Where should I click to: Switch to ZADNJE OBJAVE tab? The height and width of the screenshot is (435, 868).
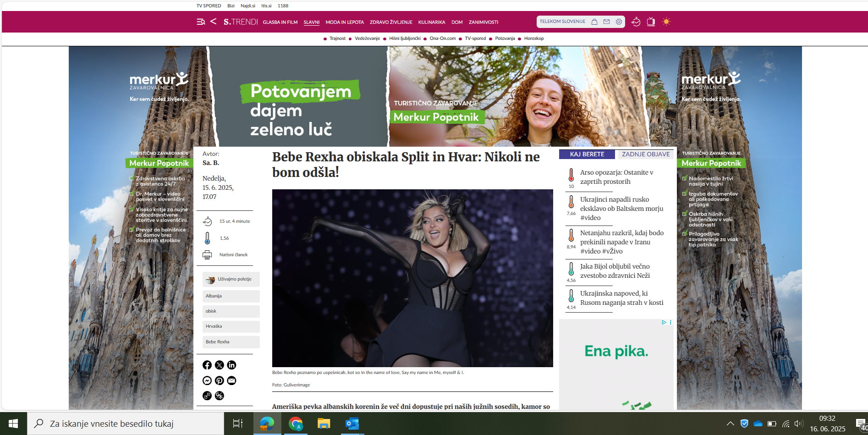645,154
